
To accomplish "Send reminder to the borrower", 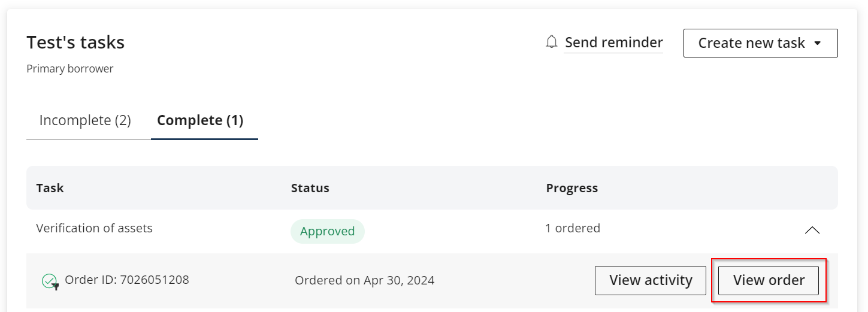I will (613, 43).
